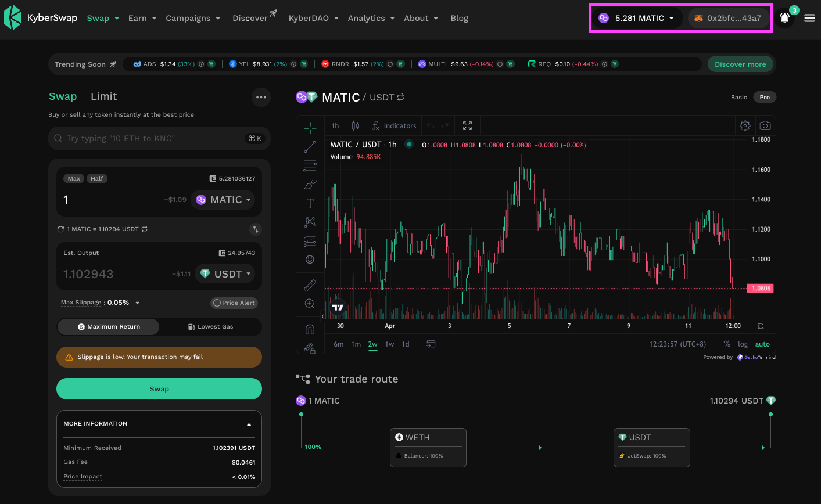
Task: Collapse the More Information section
Action: point(249,424)
